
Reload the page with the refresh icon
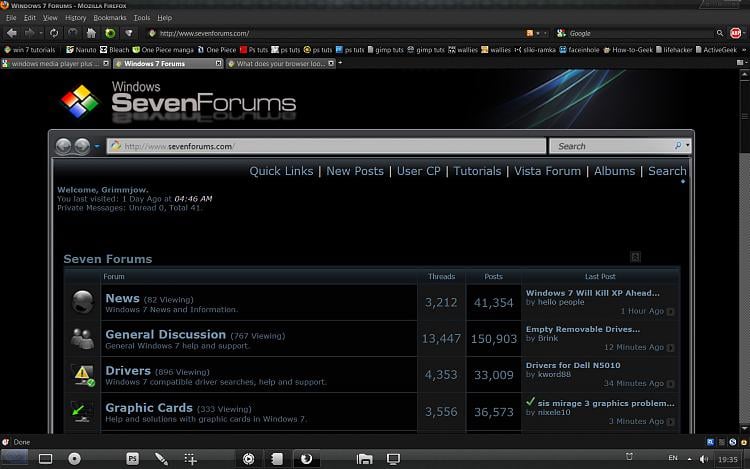(54, 33)
